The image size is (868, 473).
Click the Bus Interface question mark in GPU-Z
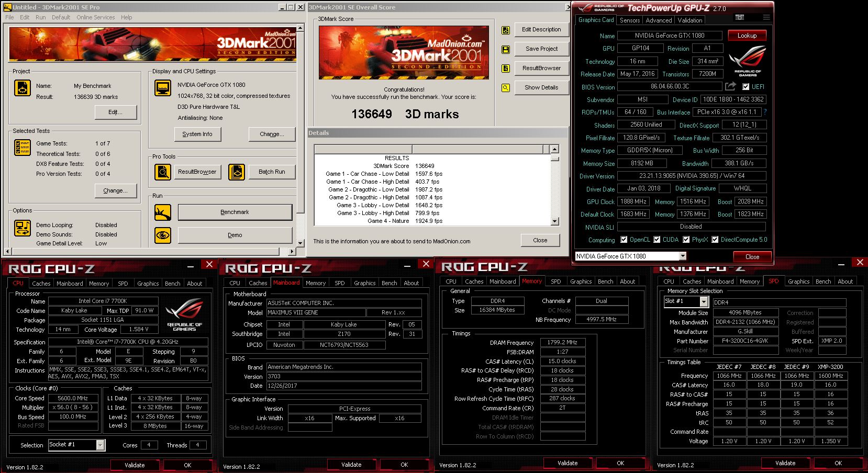click(765, 112)
